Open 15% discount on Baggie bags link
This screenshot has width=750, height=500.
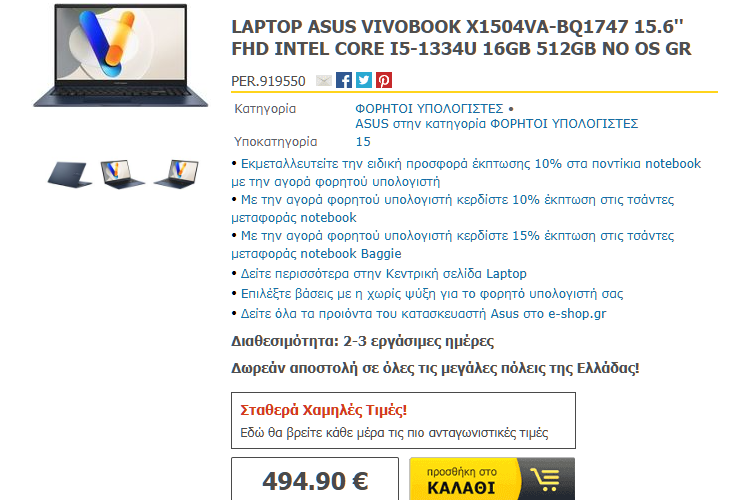(452, 244)
